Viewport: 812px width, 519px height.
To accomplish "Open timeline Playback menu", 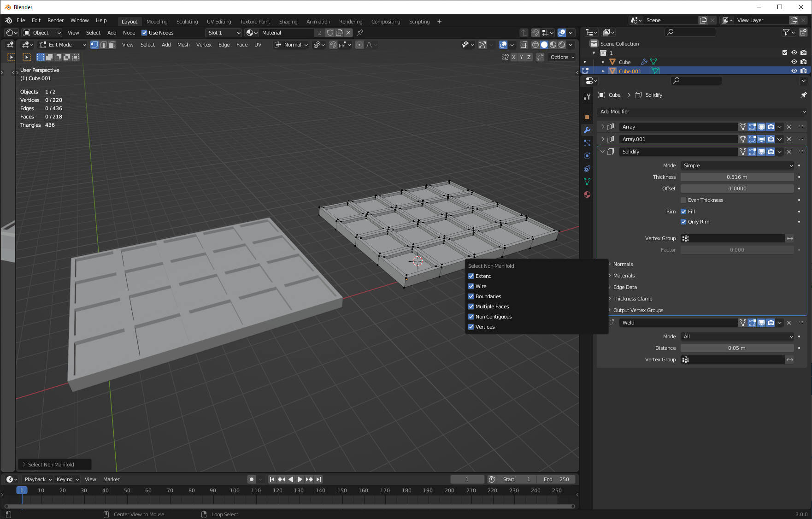I will [x=38, y=479].
